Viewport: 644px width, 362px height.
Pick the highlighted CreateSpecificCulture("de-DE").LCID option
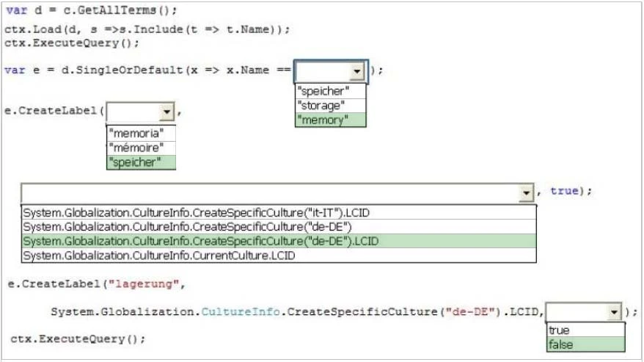(279, 241)
